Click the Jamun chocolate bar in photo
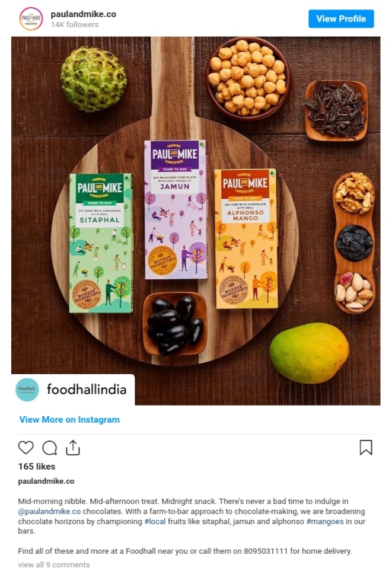Screen dimensions: 392x574 click(x=176, y=210)
